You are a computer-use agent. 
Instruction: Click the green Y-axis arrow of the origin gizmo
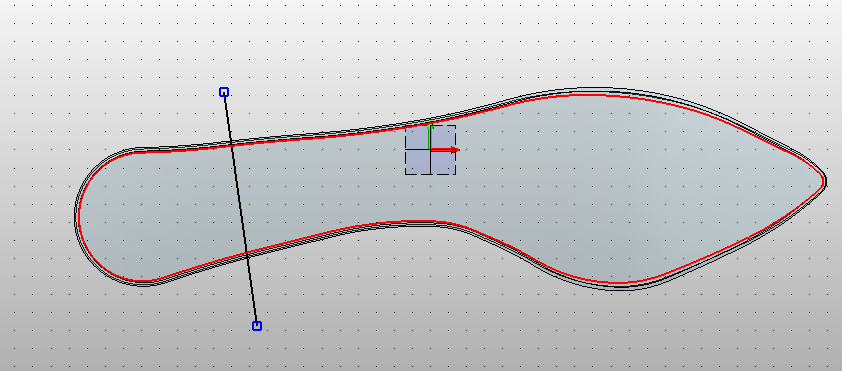(x=430, y=136)
